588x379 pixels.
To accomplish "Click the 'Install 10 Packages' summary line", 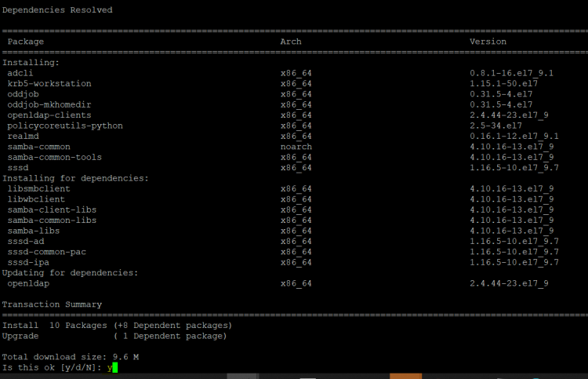I will [x=117, y=326].
